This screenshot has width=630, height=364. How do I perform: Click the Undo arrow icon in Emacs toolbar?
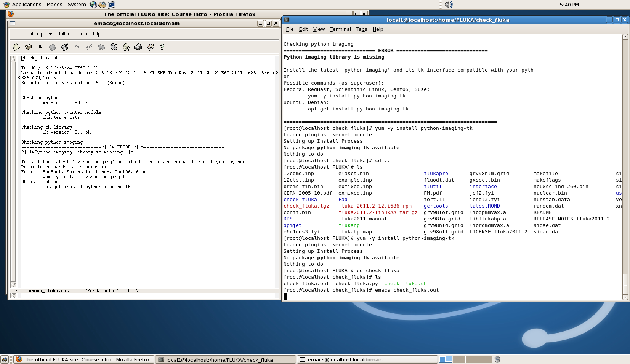click(x=77, y=47)
